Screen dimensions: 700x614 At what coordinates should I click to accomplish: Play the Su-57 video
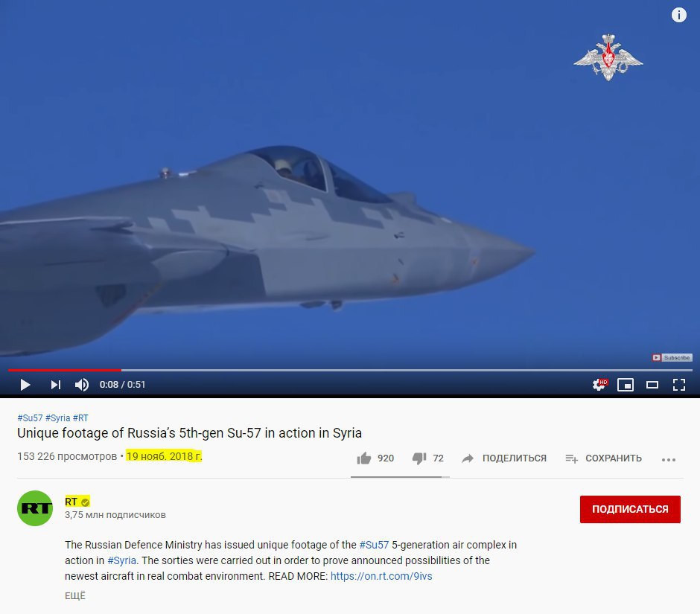click(x=25, y=385)
